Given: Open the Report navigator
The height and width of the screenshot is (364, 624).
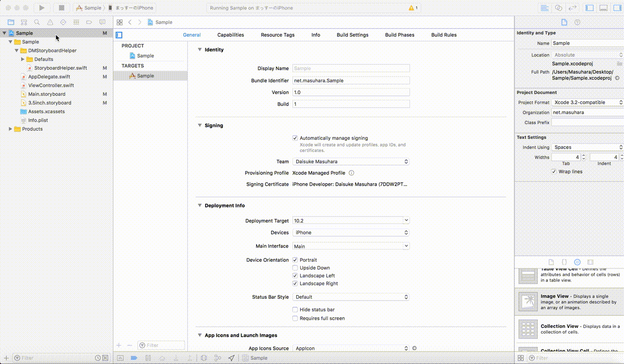Looking at the screenshot, I should (x=102, y=22).
